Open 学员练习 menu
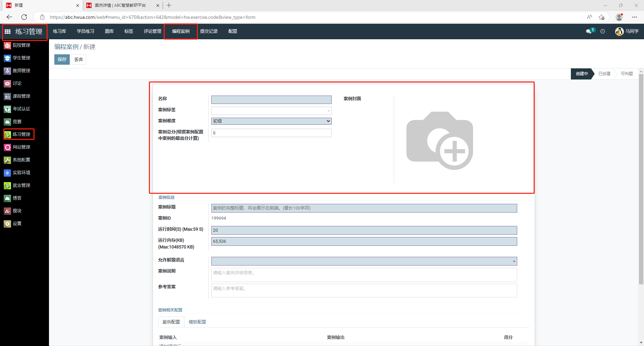The height and width of the screenshot is (346, 644). click(86, 31)
